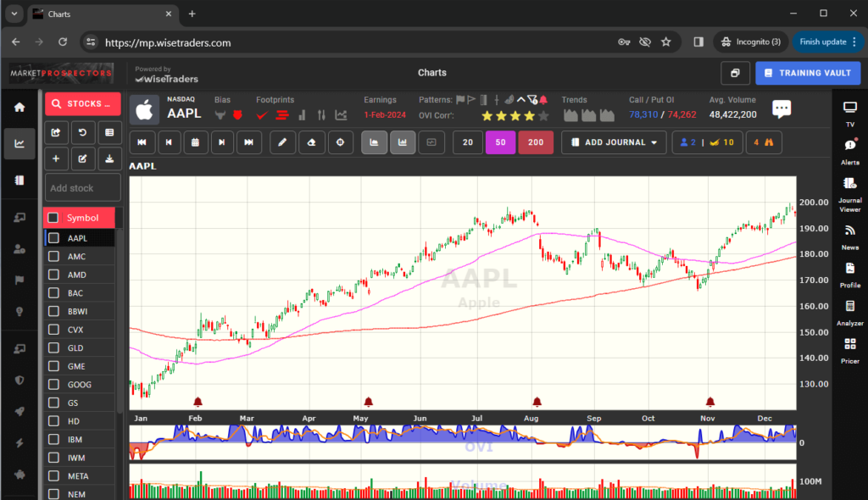Open the chart comments chat bubble

point(781,108)
